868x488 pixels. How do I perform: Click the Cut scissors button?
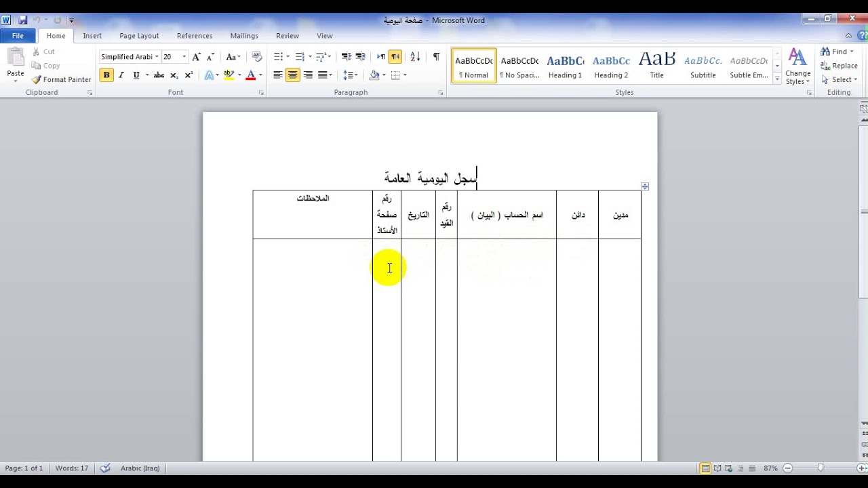pyautogui.click(x=43, y=52)
